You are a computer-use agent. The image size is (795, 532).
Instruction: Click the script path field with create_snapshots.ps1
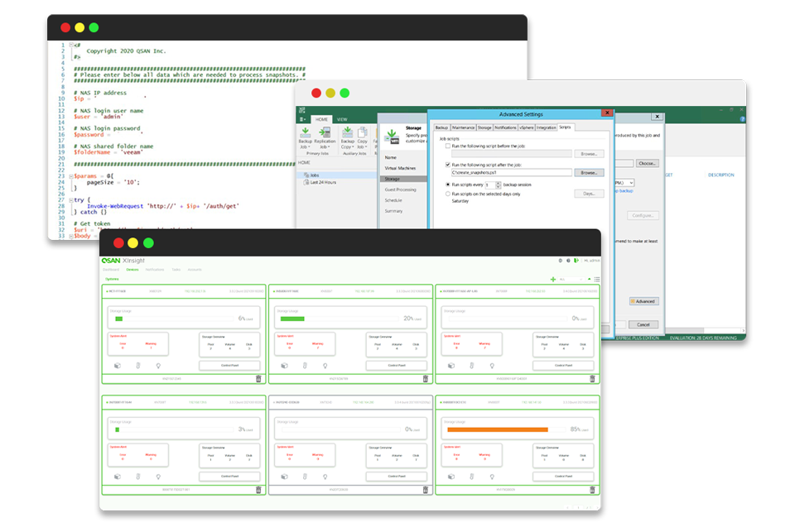pos(511,173)
